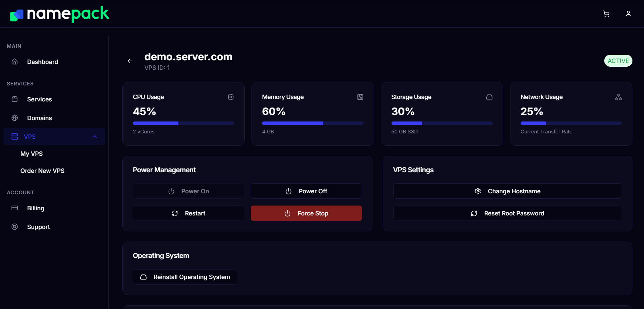The image size is (644, 309).
Task: Click the Billing card icon in sidebar
Action: pyautogui.click(x=15, y=208)
